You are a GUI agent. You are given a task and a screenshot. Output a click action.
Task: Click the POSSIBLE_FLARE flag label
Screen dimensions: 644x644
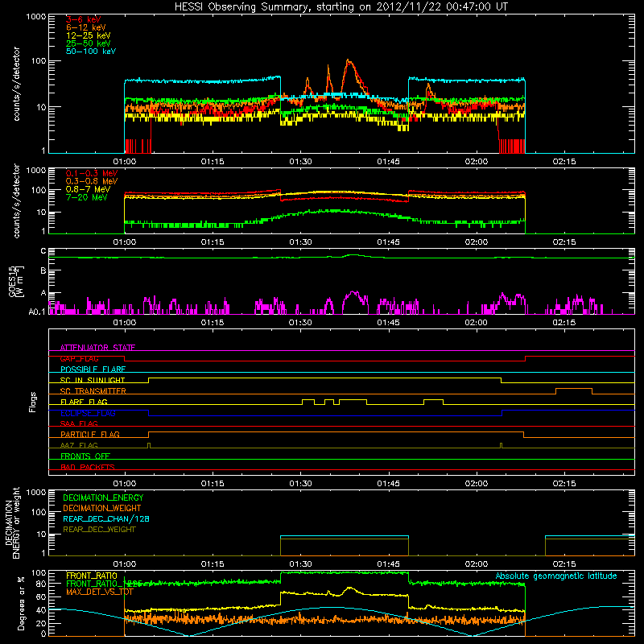point(93,369)
